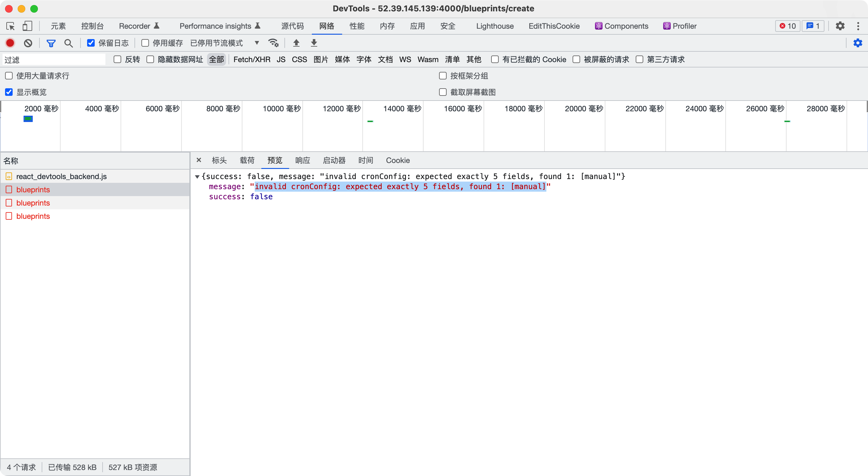Viewport: 868px width, 476px height.
Task: Open network search
Action: click(68, 43)
